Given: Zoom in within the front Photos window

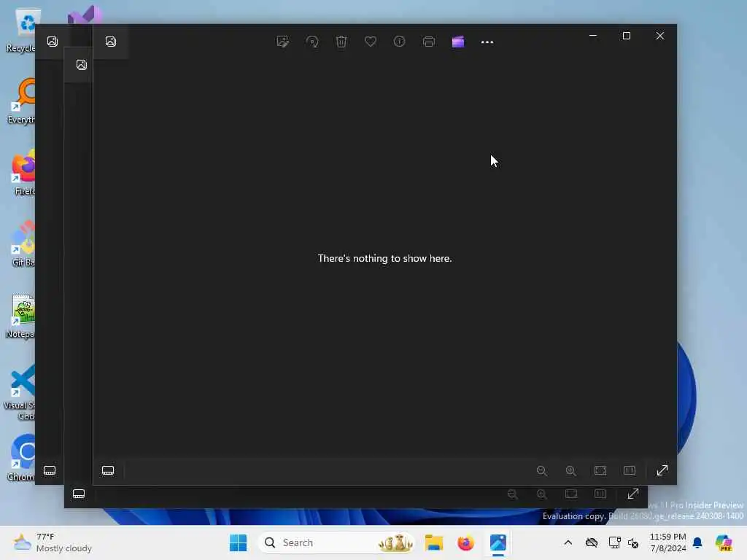Looking at the screenshot, I should coord(570,470).
